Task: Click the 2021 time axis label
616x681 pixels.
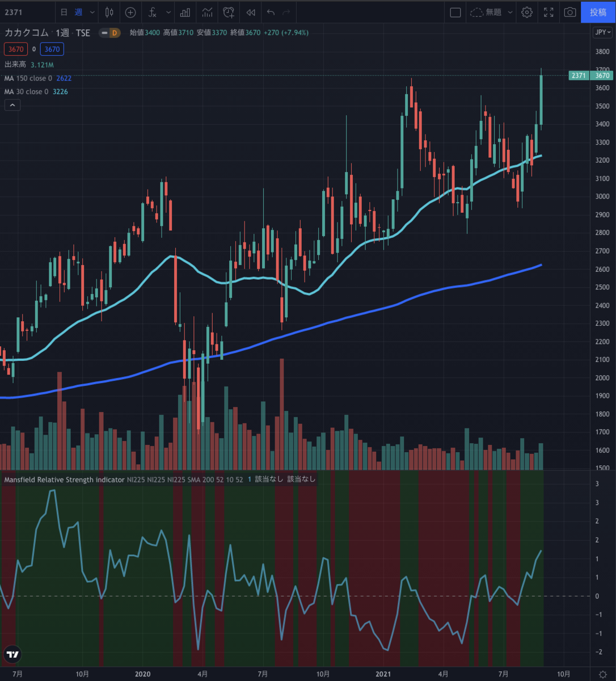Action: 384,674
